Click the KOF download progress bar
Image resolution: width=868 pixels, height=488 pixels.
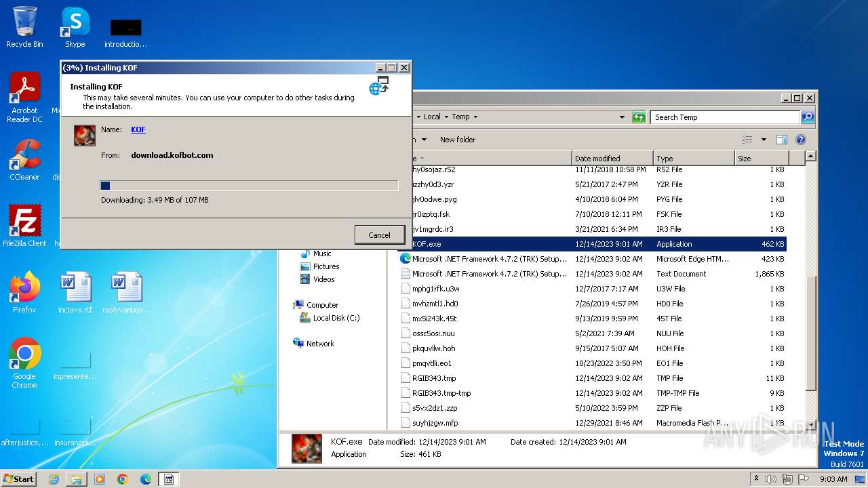point(249,186)
